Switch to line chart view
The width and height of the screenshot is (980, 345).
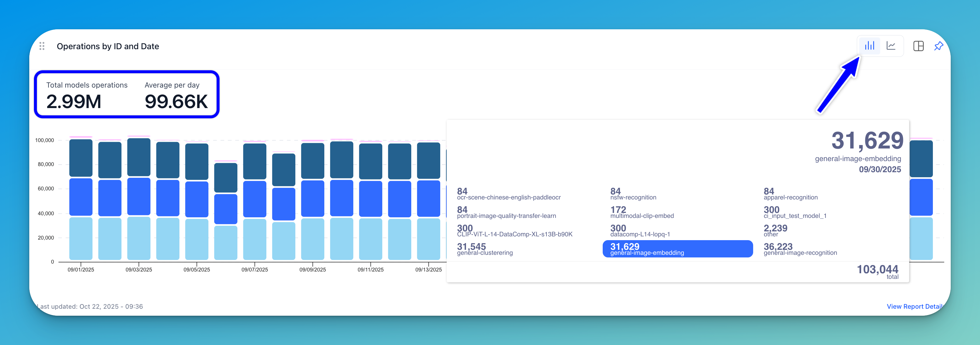(891, 46)
